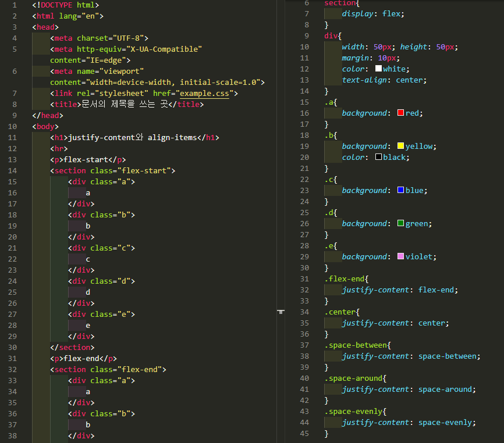Click justify-content: space-between declaration

(411, 356)
